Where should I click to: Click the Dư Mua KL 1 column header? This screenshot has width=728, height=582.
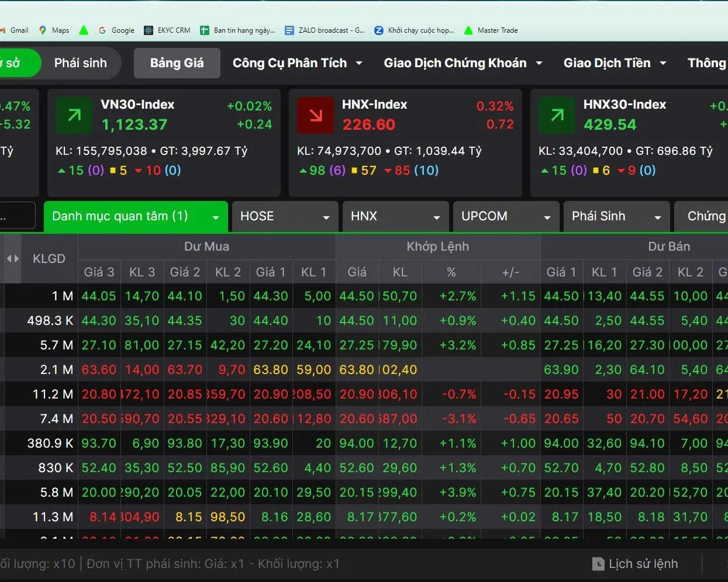coord(314,272)
